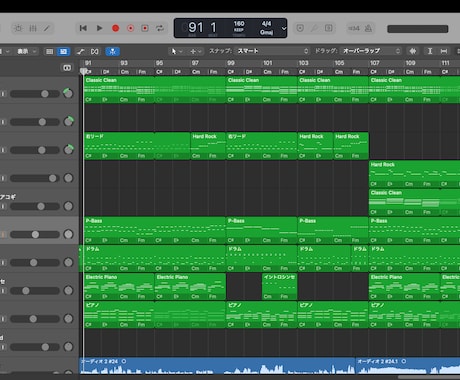Open the スマート snap dropdown
460x380 pixels.
[x=273, y=51]
